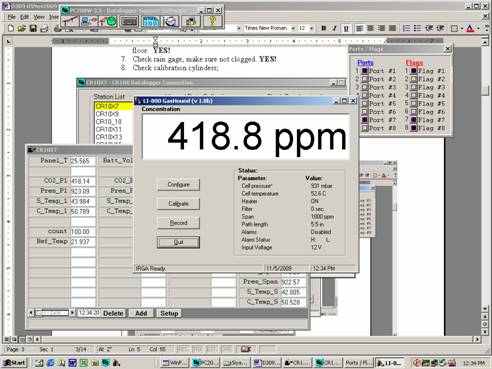Toggle the Flag #4 checkbox
492x369 pixels.
[414, 95]
